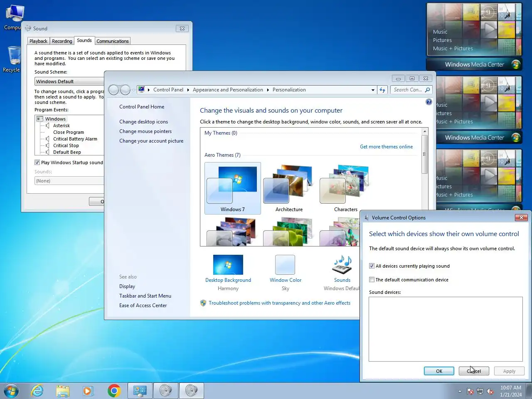Launch Internet Explorer from the taskbar
532x399 pixels.
[37, 391]
